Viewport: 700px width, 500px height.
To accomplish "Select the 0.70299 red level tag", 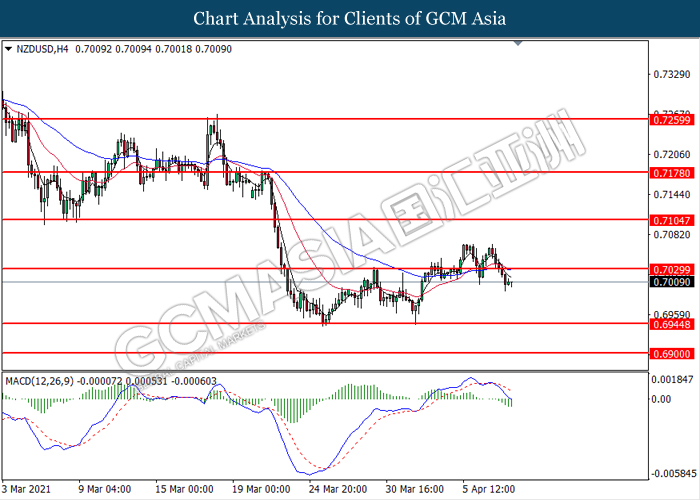I will coord(668,269).
